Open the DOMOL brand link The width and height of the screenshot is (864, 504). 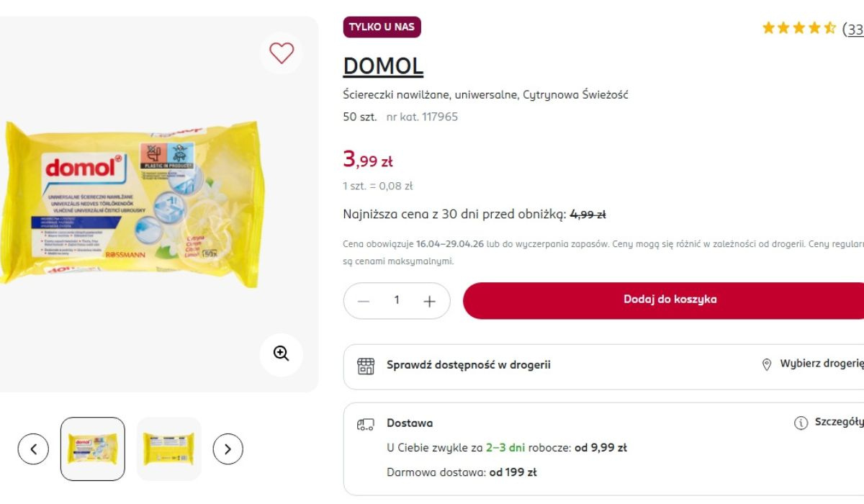pos(383,66)
